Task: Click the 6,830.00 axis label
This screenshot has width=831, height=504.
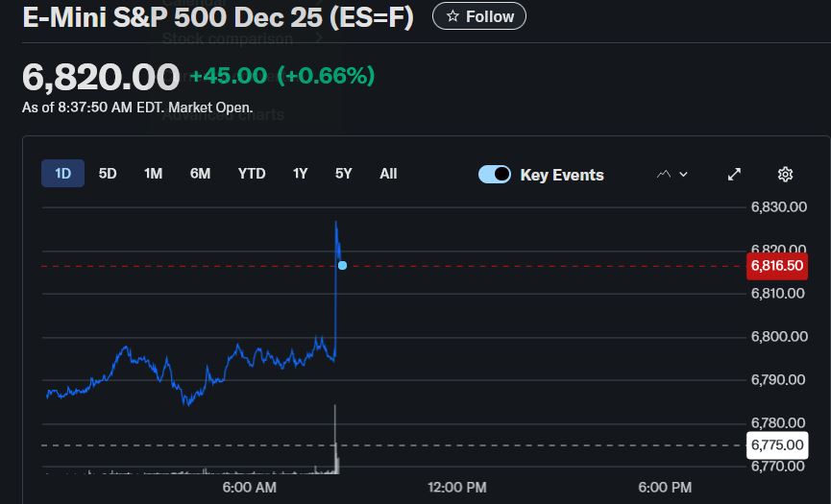Action: 779,207
